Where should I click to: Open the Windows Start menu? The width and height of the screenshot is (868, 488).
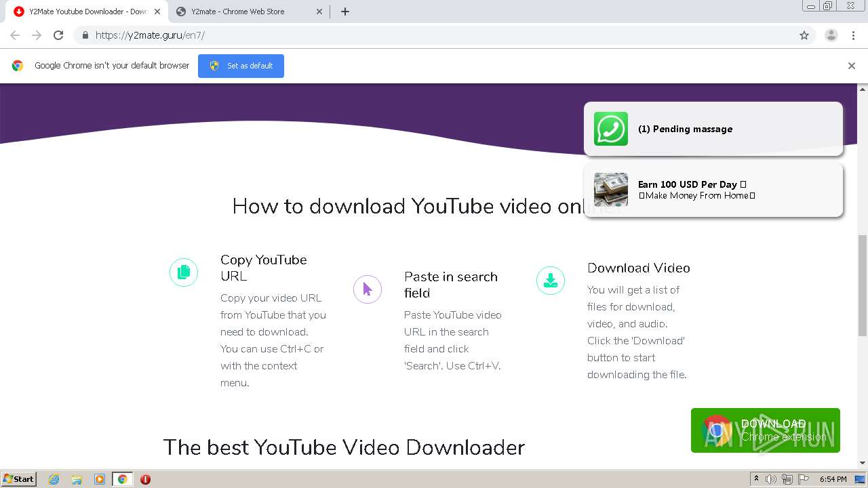coord(18,479)
